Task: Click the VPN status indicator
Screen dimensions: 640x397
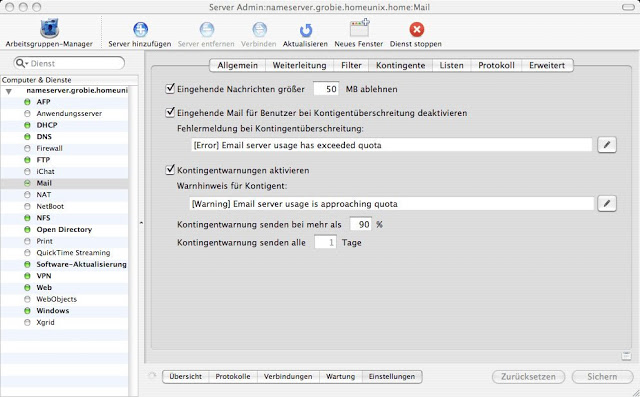Action: point(27,276)
